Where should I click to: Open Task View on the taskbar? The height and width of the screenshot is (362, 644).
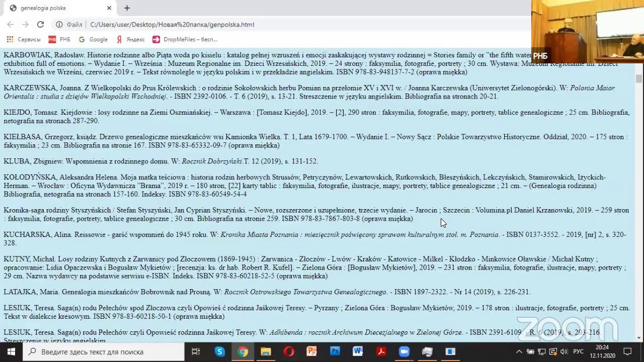[x=196, y=351]
